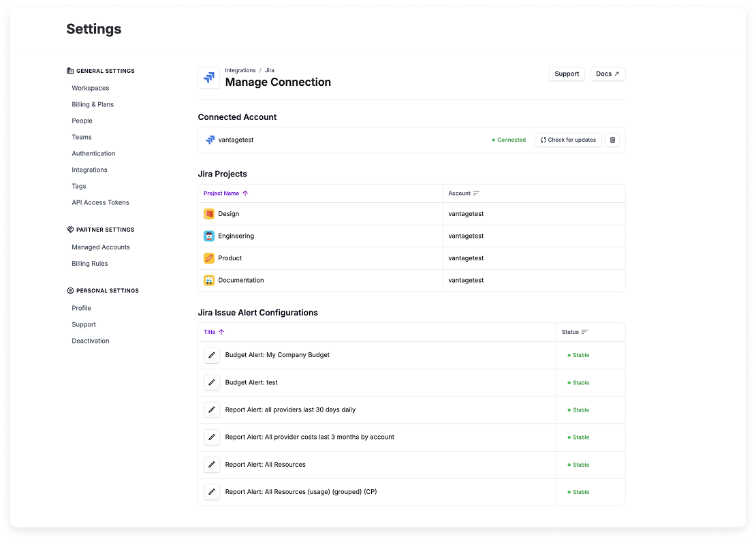
Task: Click vantagetest account cell in Documentation row
Action: [466, 281]
